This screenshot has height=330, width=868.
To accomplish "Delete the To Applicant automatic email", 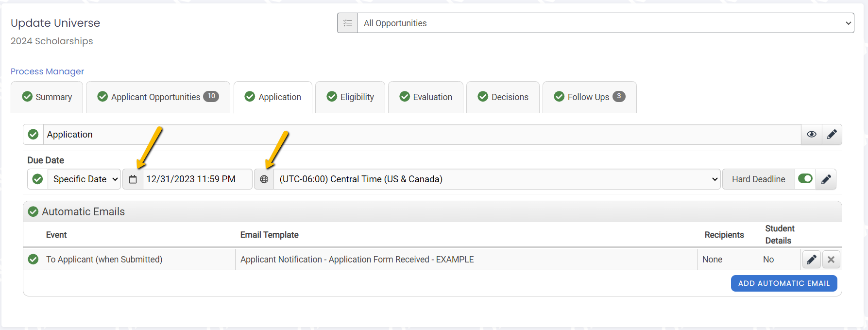I will click(x=831, y=260).
